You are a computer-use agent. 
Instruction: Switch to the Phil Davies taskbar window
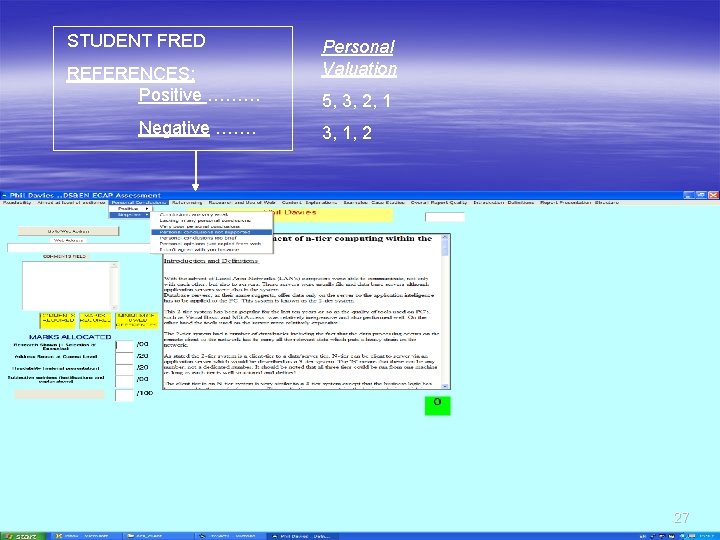[304, 536]
